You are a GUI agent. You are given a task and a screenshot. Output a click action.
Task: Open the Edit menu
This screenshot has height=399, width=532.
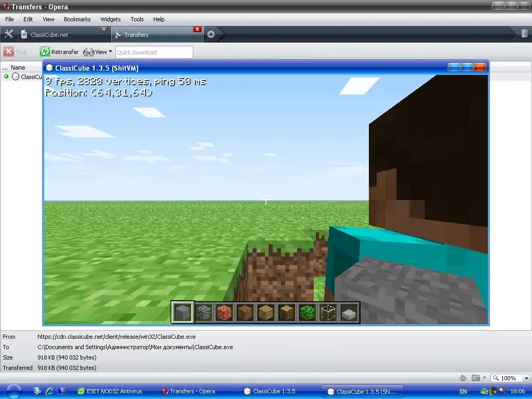point(28,19)
